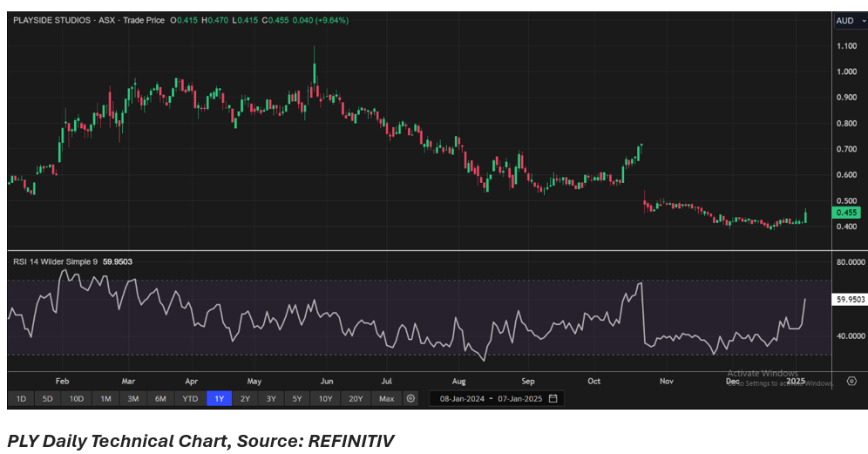Viewport: 868px width, 454px height.
Task: Click the 0.500 price axis label
Action: (x=846, y=200)
